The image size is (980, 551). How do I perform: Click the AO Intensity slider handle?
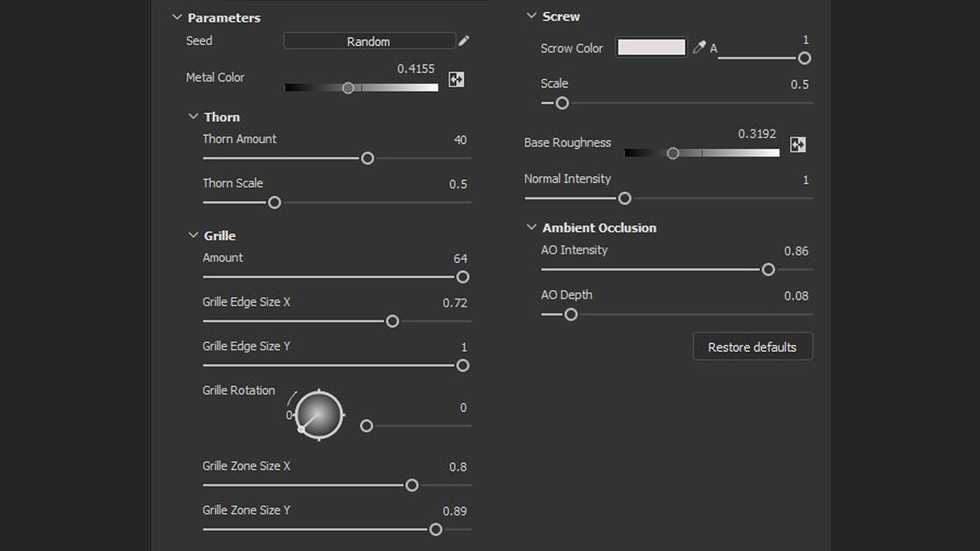[x=768, y=270]
